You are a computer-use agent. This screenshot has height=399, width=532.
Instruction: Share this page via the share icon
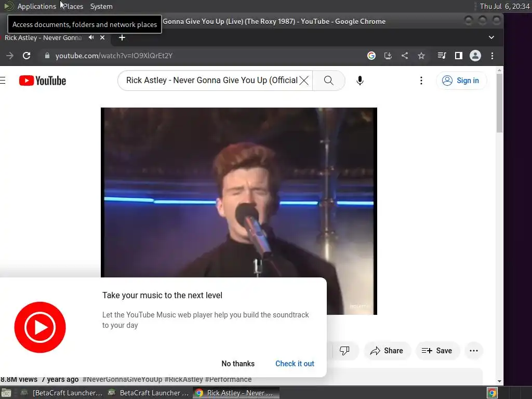coord(404,56)
